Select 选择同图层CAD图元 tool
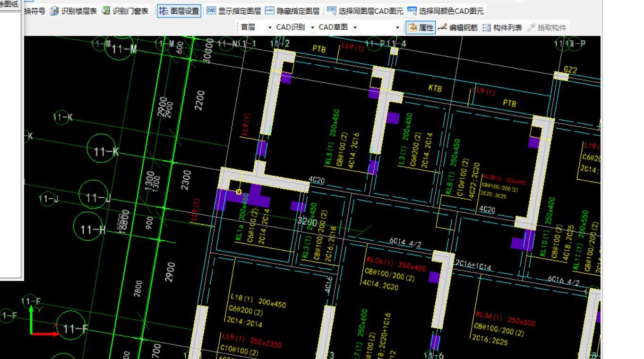644x359 pixels. pos(365,11)
